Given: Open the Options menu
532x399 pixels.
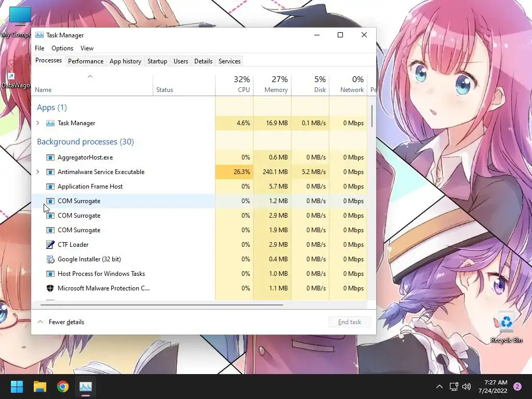Looking at the screenshot, I should pos(62,48).
